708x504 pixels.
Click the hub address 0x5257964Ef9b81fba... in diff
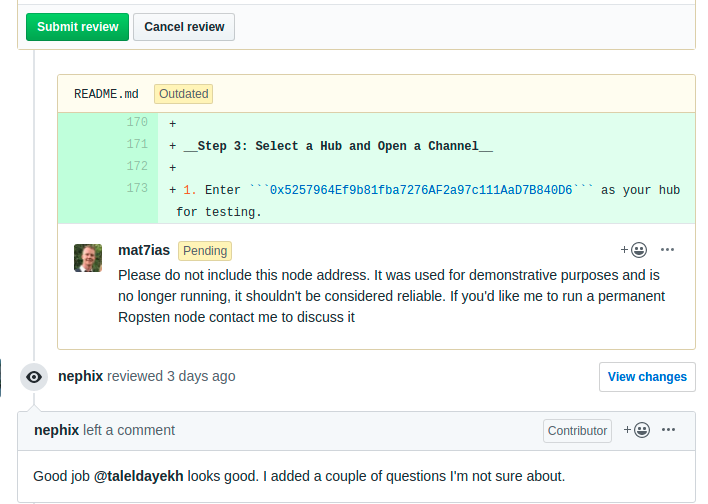pos(421,190)
